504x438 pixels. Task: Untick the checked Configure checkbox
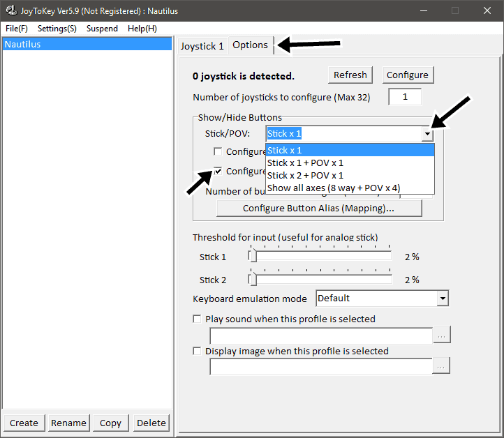[x=218, y=171]
